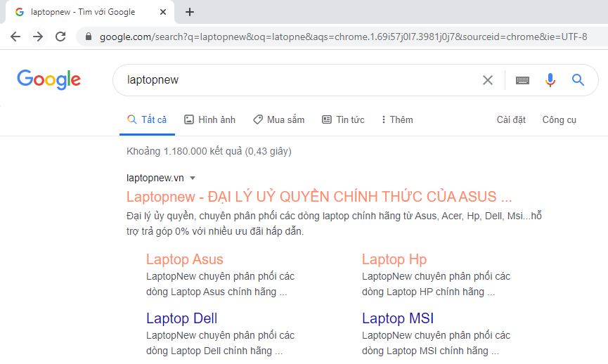
Task: Switch to the Hình ảnh tab
Action: pos(209,119)
